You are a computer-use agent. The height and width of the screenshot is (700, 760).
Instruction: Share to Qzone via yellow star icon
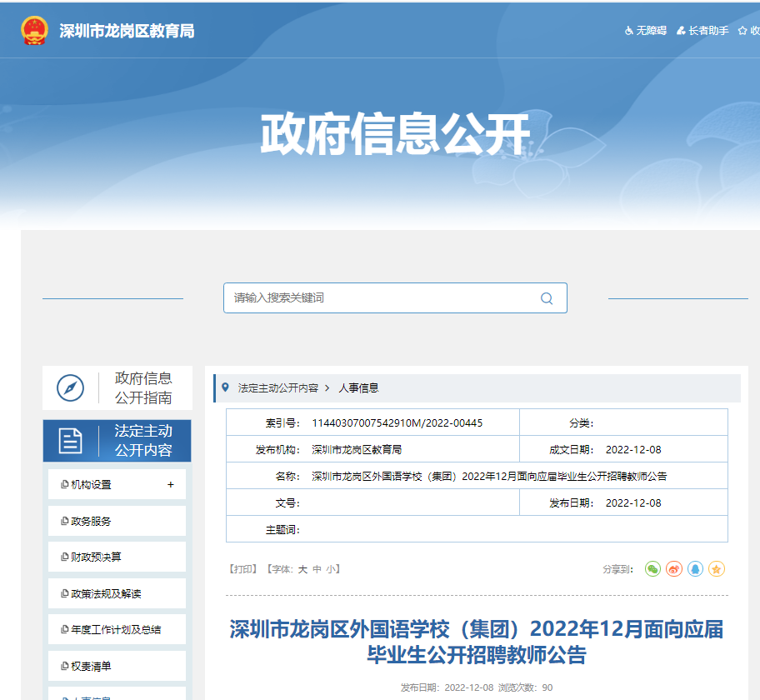[x=717, y=568]
